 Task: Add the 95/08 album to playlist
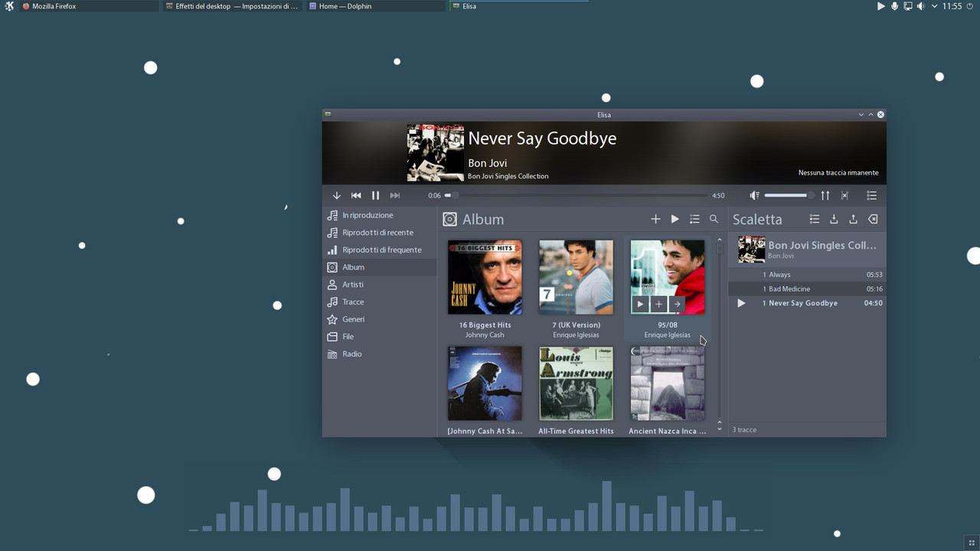pos(658,305)
